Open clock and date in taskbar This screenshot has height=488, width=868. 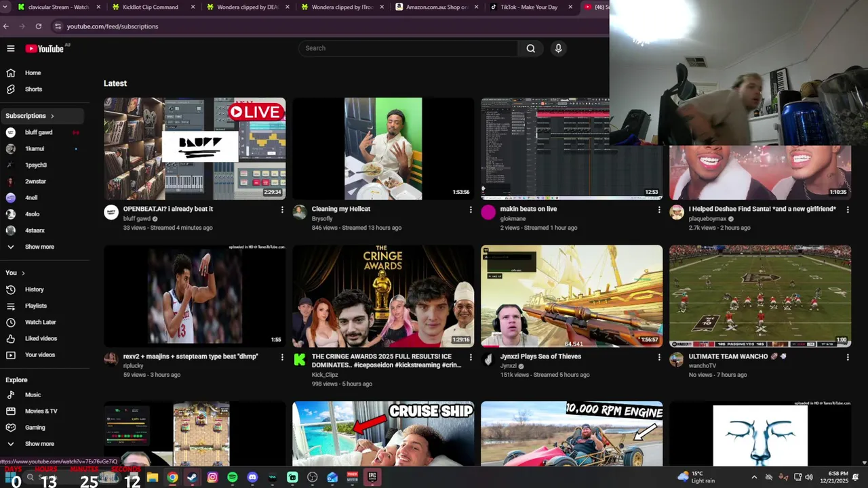tap(834, 477)
